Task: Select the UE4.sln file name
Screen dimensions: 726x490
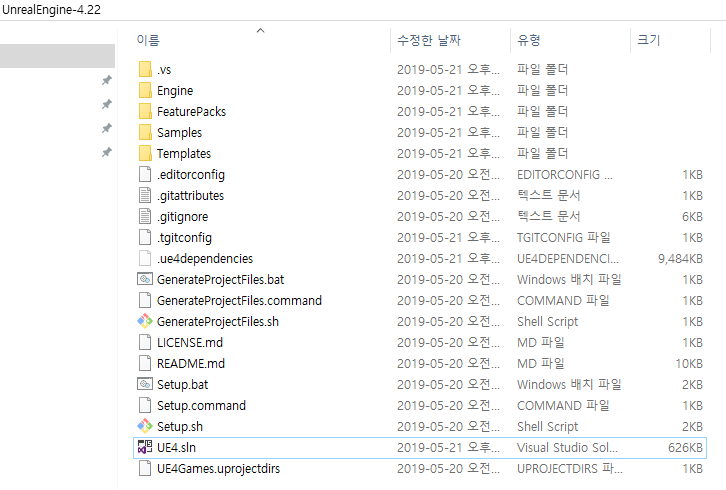Action: pyautogui.click(x=176, y=447)
